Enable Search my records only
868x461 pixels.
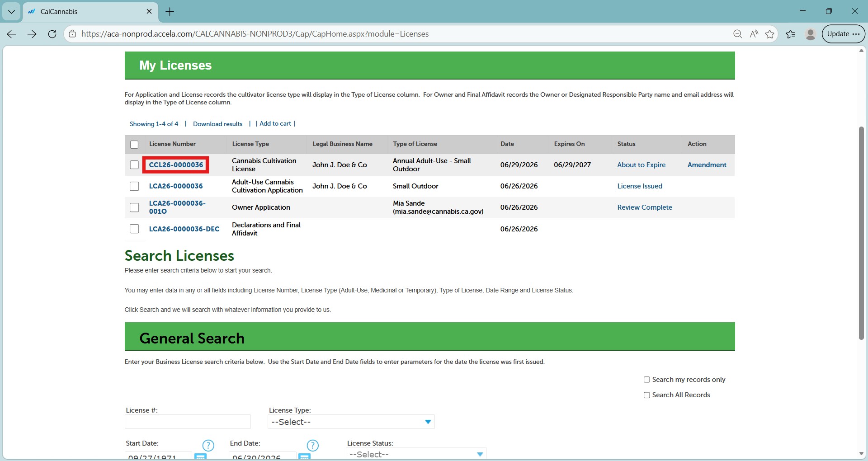coord(647,380)
